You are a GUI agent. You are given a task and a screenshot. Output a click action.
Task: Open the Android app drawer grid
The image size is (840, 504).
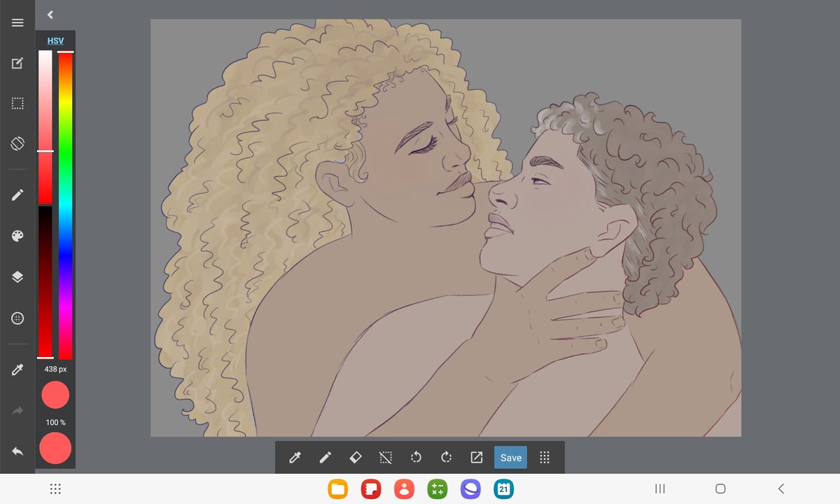point(56,489)
